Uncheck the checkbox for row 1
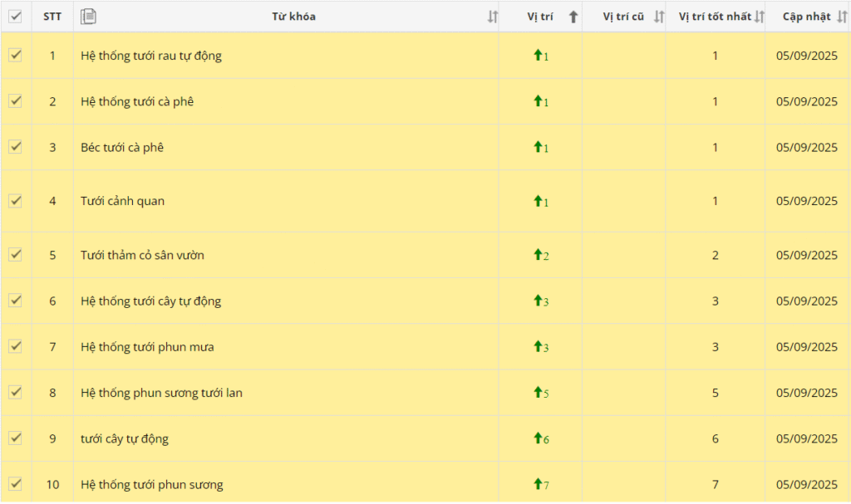This screenshot has width=851, height=504. pos(15,55)
